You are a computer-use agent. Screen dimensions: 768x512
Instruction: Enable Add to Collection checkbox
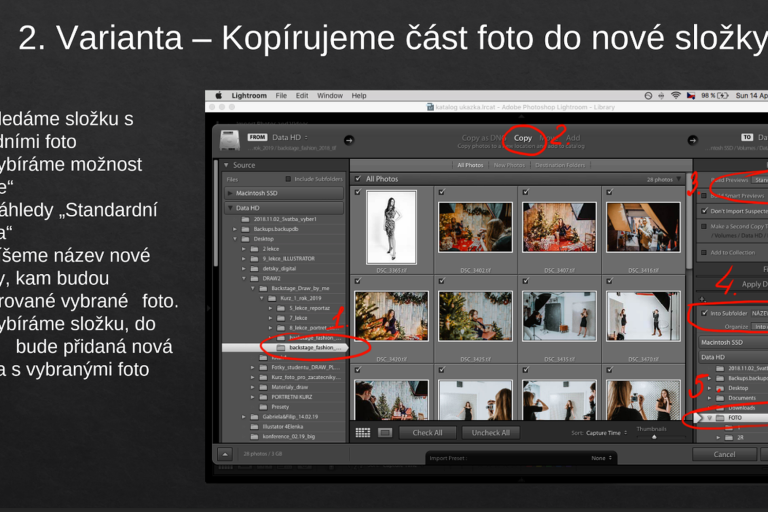(x=704, y=253)
